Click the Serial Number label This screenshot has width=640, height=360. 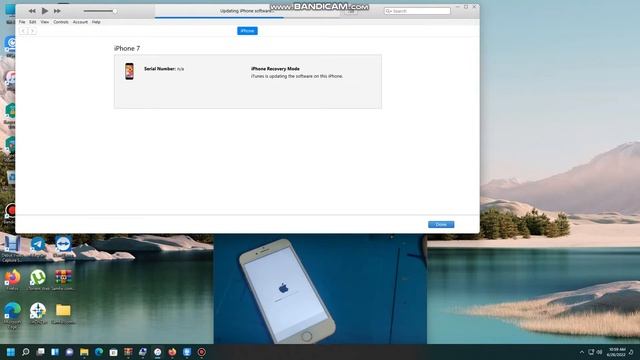pyautogui.click(x=160, y=69)
